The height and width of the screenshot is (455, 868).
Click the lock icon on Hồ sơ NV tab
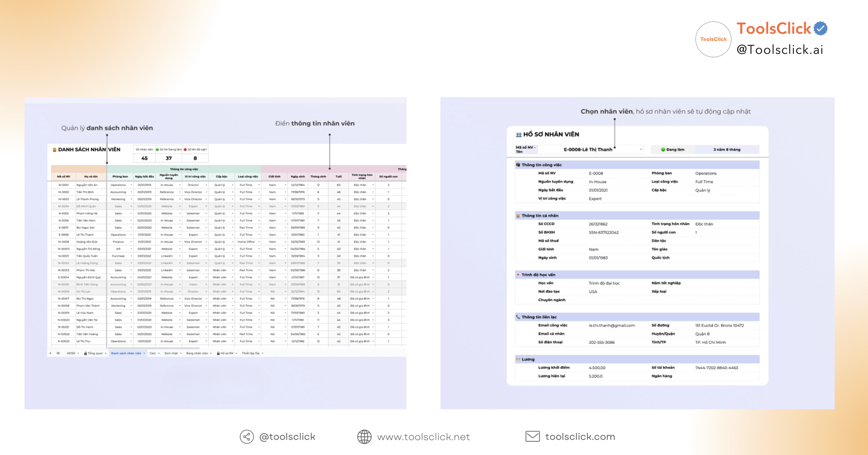coord(218,353)
